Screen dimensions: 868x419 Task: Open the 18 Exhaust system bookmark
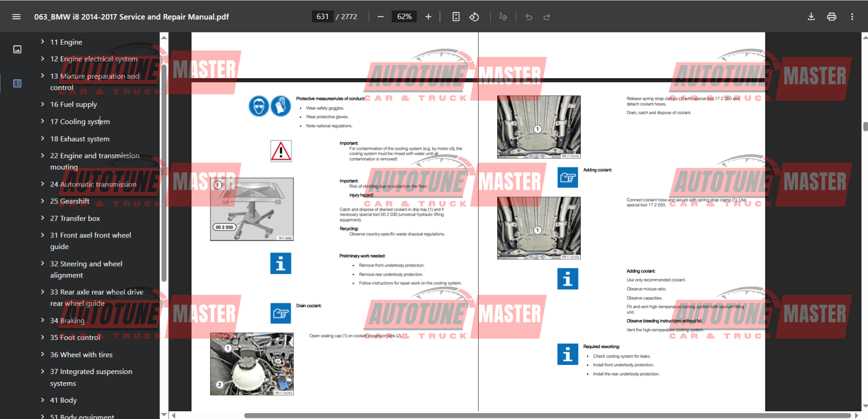80,139
